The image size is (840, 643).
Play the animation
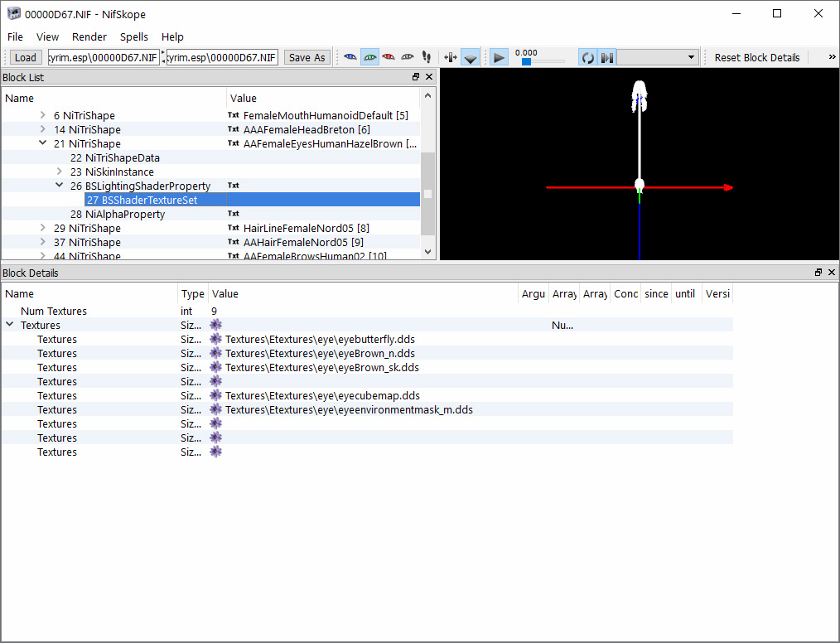click(499, 57)
